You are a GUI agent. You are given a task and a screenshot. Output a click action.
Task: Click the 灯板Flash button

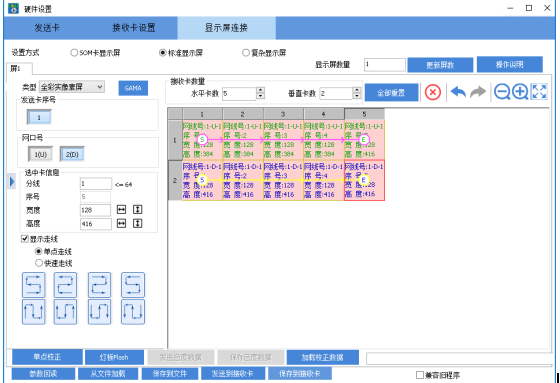tap(114, 357)
